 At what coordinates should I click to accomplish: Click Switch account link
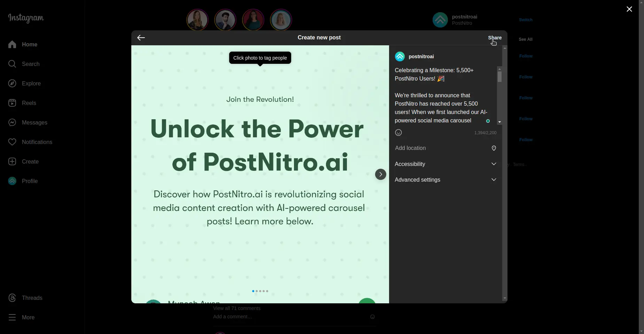[525, 20]
